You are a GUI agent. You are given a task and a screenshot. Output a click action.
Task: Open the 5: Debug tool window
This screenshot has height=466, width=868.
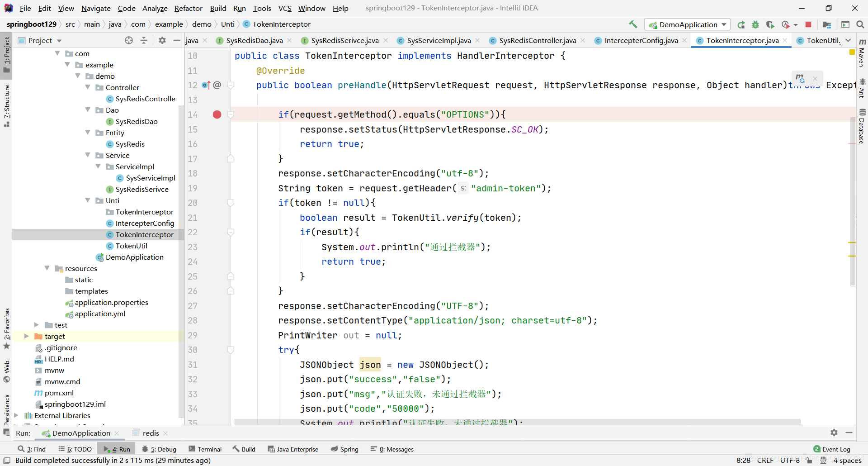point(159,449)
